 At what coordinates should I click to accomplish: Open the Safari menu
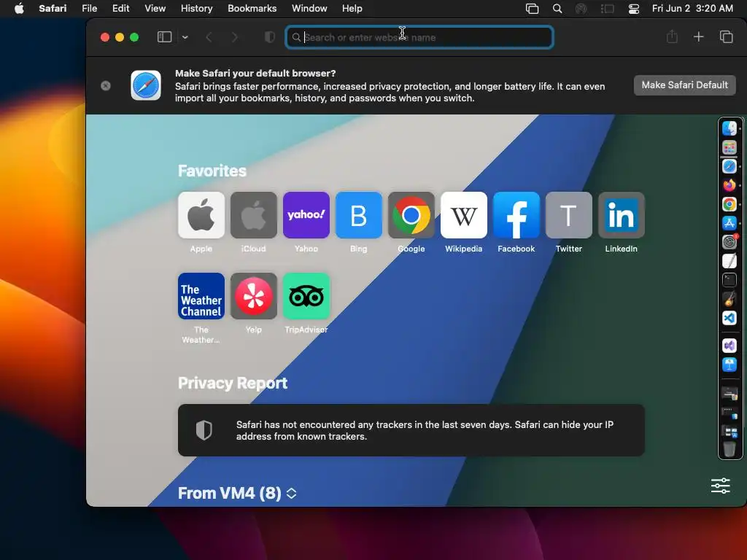[x=53, y=9]
